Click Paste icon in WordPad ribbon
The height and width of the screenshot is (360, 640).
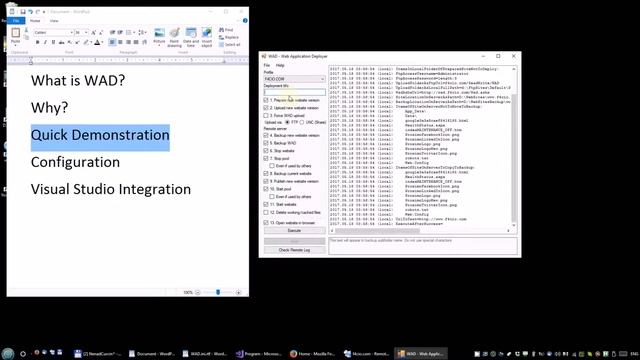pos(16,33)
